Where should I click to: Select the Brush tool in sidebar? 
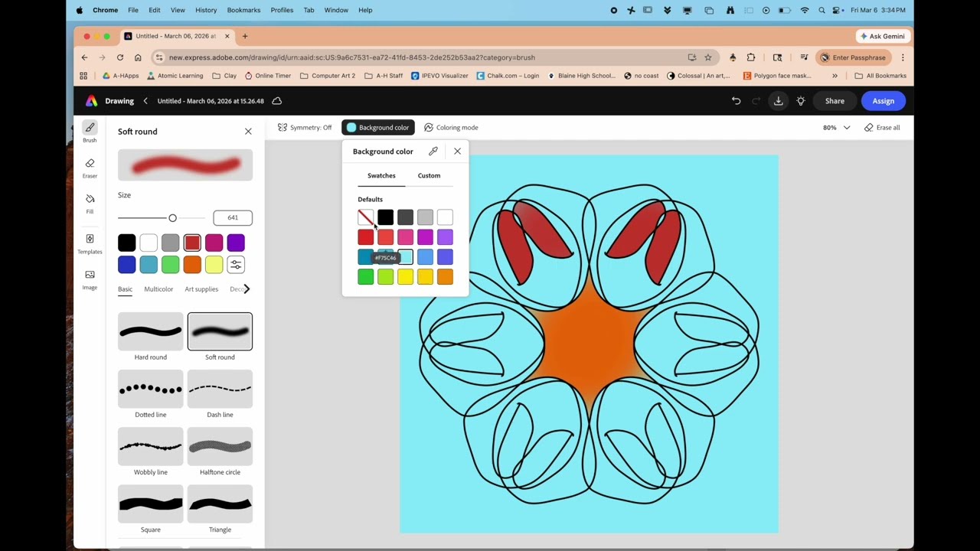tap(90, 132)
